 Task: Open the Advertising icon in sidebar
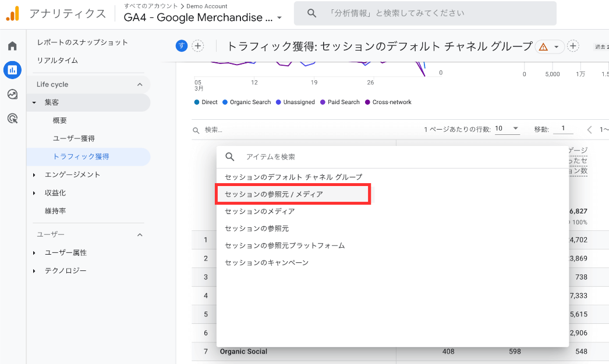12,119
